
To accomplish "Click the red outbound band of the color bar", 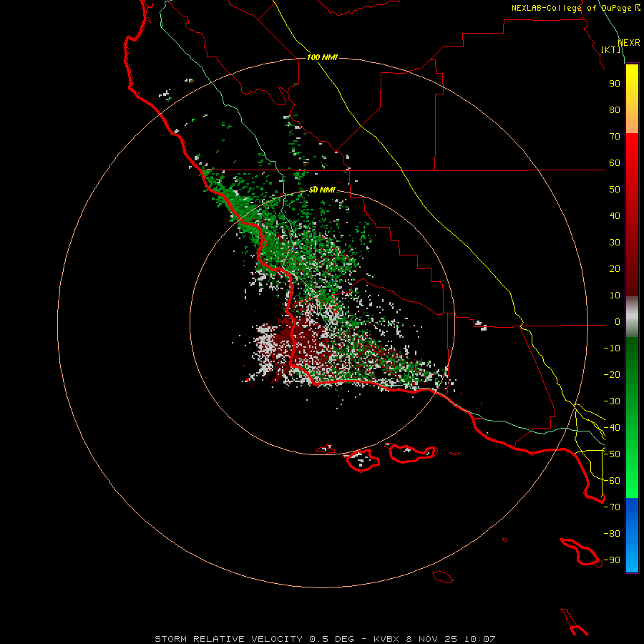I will 632,215.
